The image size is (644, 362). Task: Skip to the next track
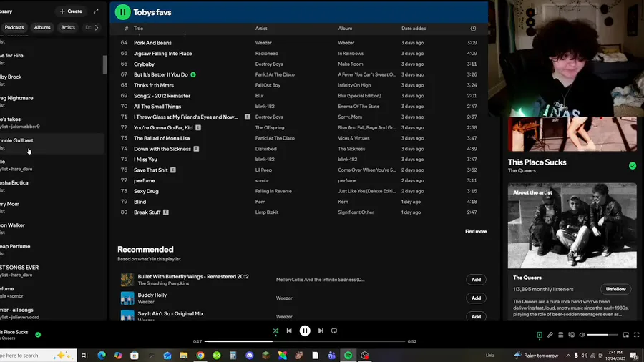(321, 331)
